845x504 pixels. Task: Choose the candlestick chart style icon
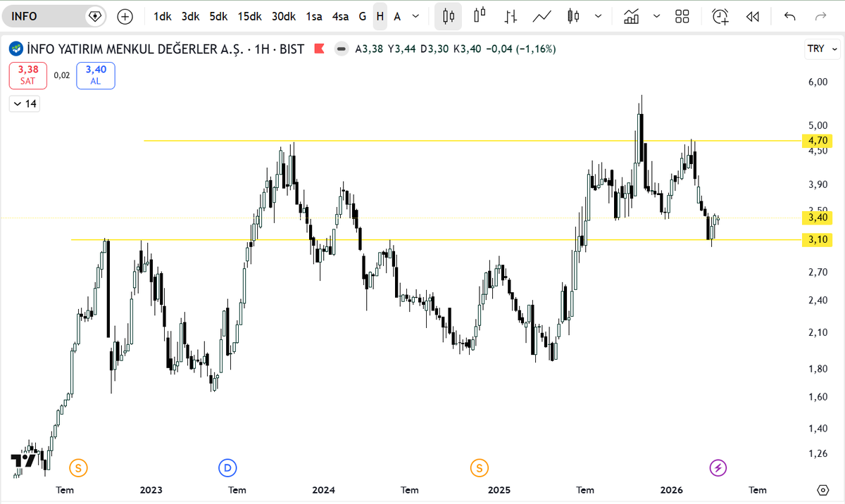point(480,16)
